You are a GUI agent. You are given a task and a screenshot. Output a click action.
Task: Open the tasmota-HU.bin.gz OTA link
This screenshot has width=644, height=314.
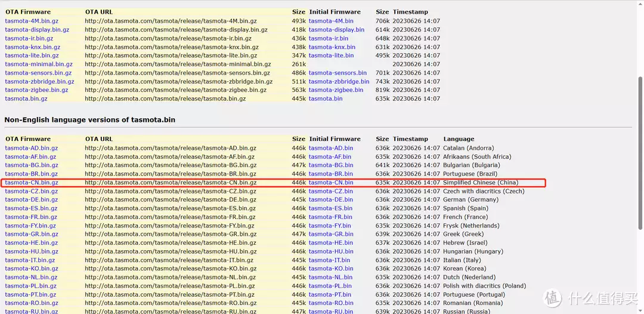tap(32, 251)
